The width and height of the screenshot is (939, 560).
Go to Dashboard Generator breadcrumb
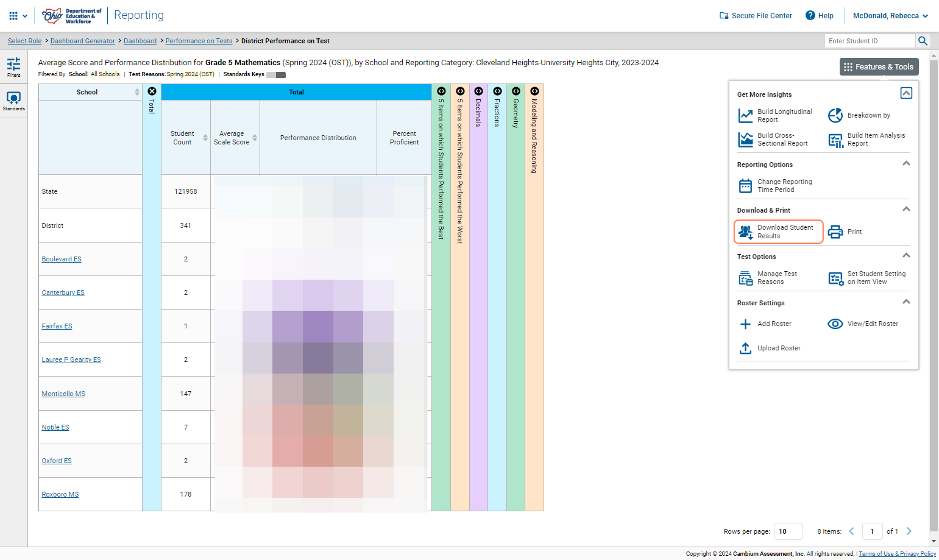(x=82, y=41)
